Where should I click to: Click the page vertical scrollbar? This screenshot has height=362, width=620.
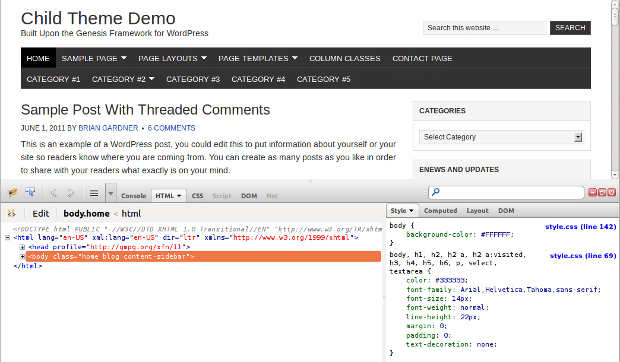pos(615,89)
